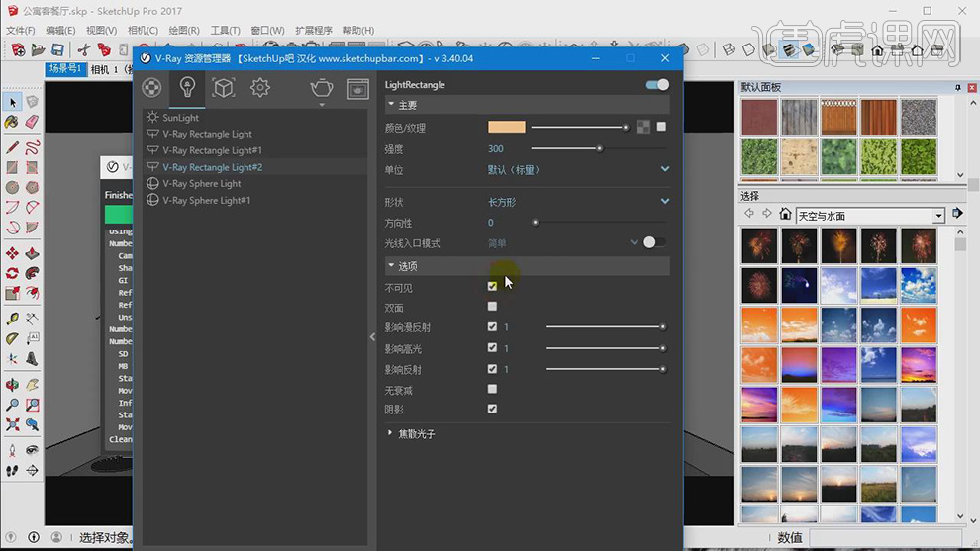Select the Pan hand tool
980x551 pixels.
tap(32, 384)
